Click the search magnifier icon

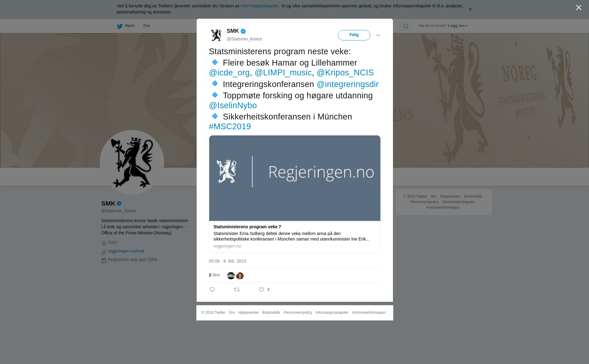406,26
